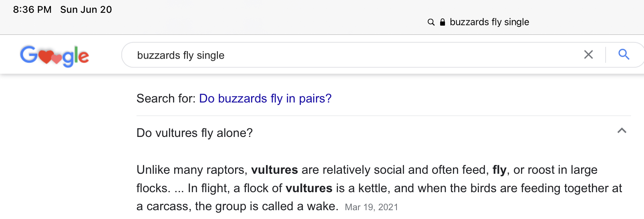
Task: Select the address bar showing "buzzards fly single"
Action: (x=489, y=22)
